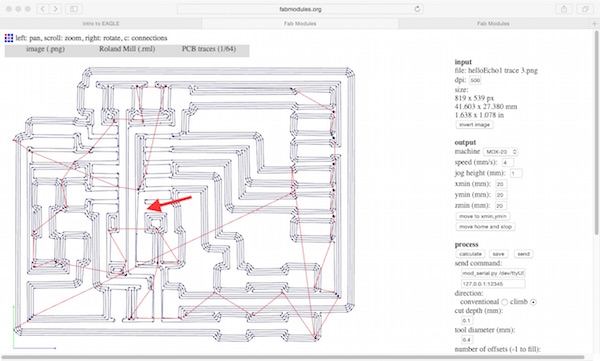Image resolution: width=600 pixels, height=361 pixels.
Task: Click the pan, scroll, rotate instructions text
Action: [91, 38]
